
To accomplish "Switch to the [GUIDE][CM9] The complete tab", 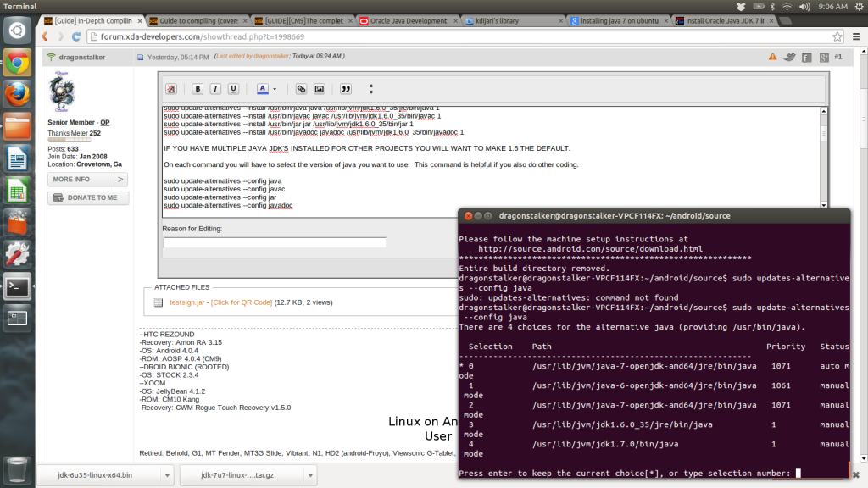I will click(304, 21).
